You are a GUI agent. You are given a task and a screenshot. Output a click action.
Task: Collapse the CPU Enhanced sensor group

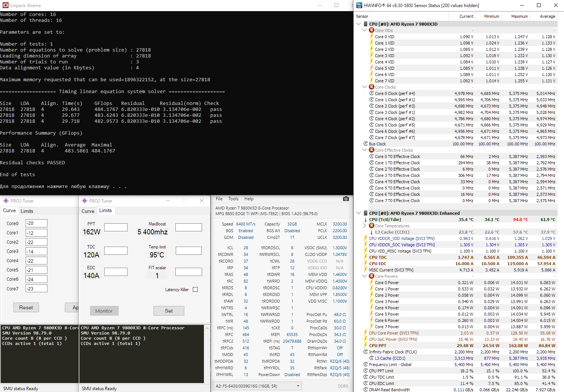[359, 213]
